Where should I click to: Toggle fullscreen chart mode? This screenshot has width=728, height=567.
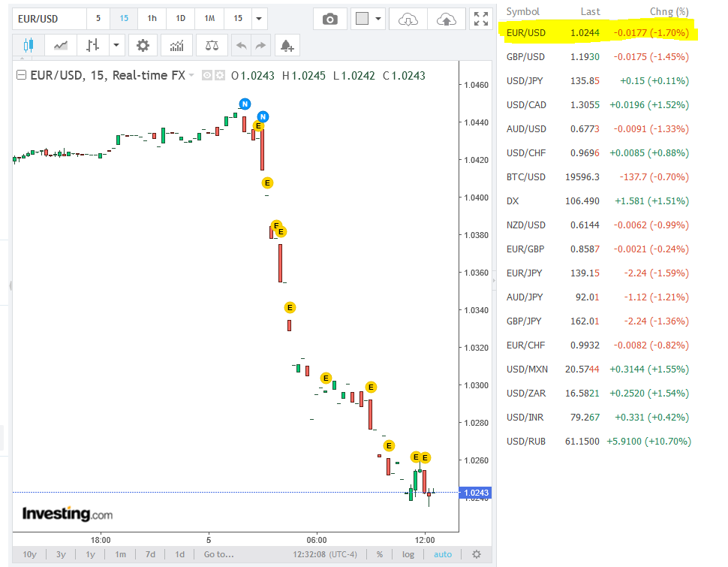click(481, 19)
